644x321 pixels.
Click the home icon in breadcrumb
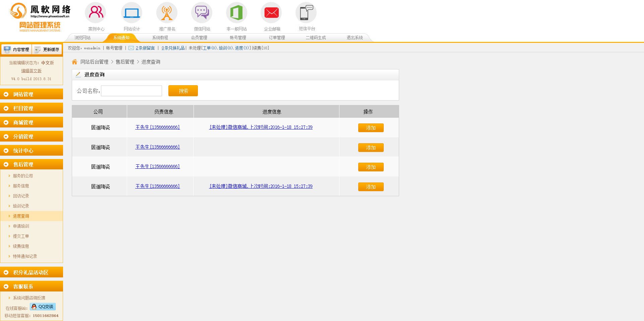coord(74,62)
